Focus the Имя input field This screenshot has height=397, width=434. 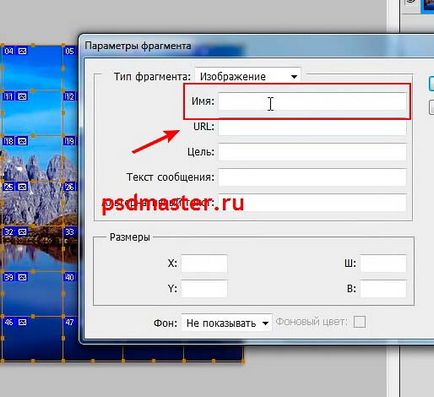pos(312,101)
